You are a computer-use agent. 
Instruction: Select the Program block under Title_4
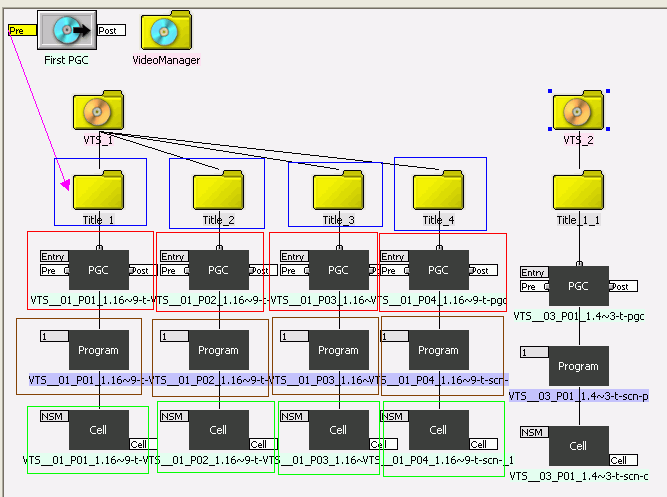click(439, 350)
